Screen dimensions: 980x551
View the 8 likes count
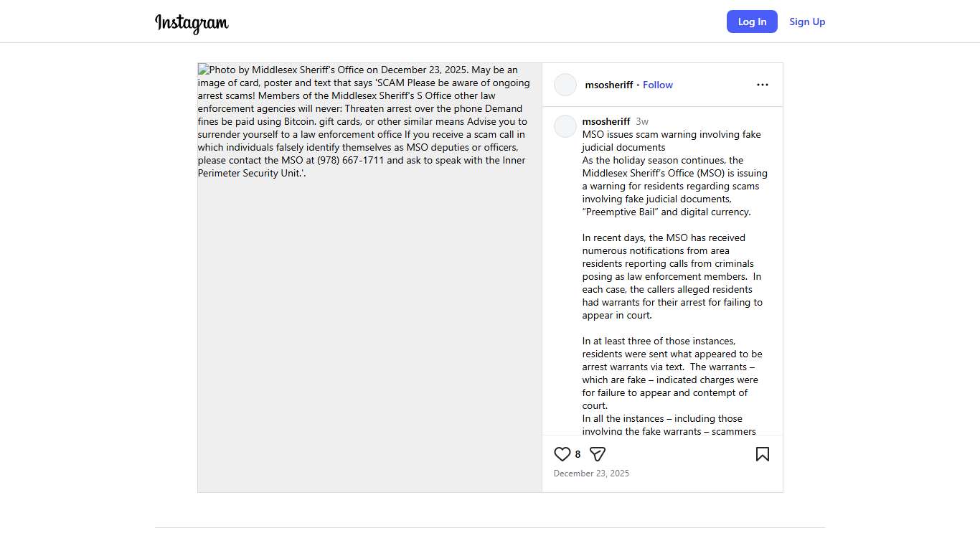(x=578, y=454)
